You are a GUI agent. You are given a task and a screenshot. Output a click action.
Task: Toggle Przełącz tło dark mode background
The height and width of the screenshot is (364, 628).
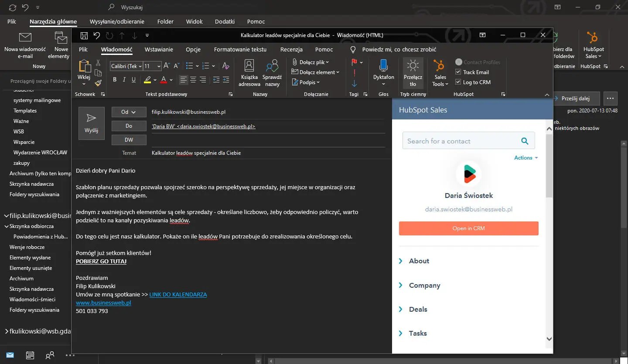[x=413, y=73]
